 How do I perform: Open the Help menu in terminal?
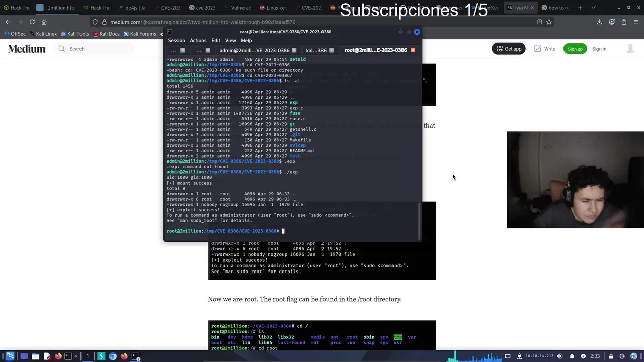coord(246,41)
